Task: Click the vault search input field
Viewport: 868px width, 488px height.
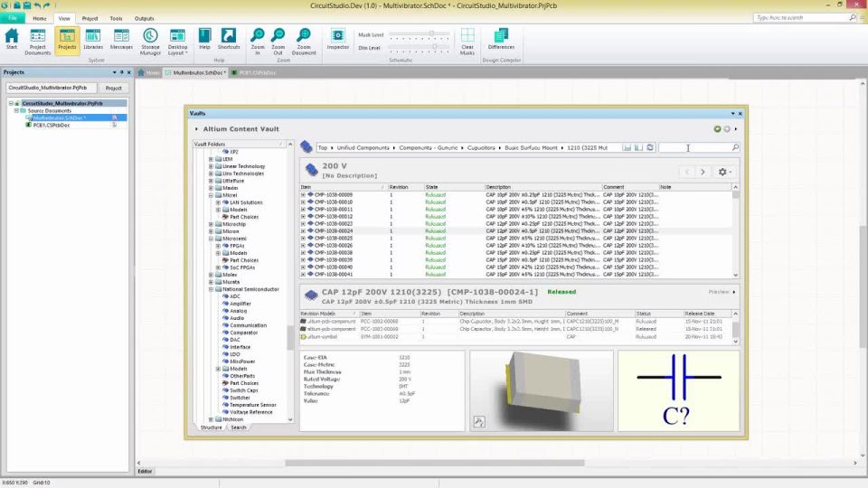Action: [x=694, y=147]
